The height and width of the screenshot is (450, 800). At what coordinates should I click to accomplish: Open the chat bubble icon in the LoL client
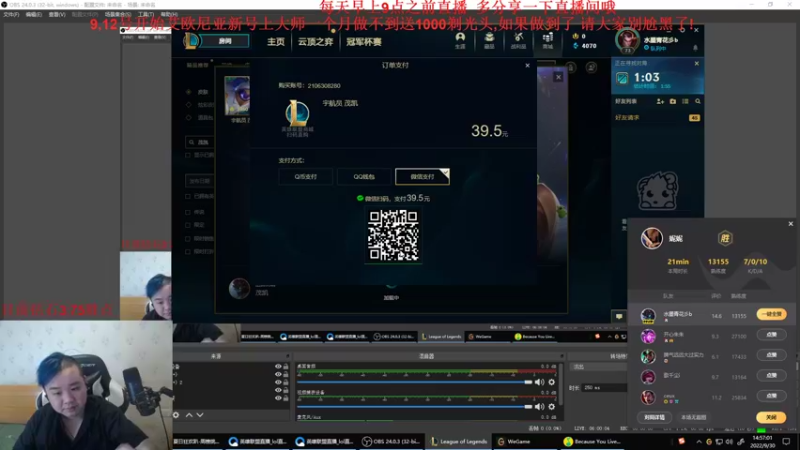click(619, 316)
